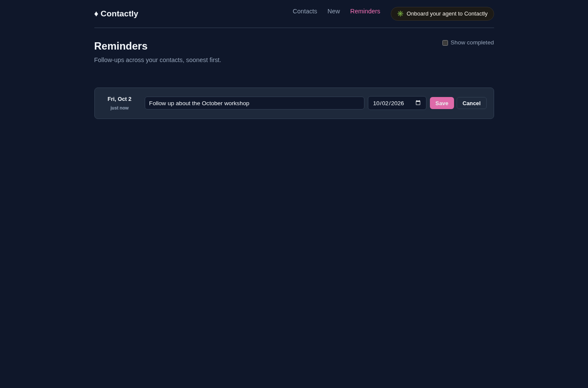The width and height of the screenshot is (588, 388).
Task: Open the New contact page
Action: click(x=333, y=11)
